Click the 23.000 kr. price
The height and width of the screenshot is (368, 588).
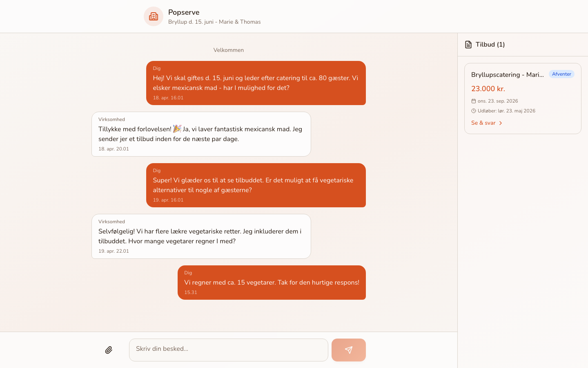coord(488,89)
